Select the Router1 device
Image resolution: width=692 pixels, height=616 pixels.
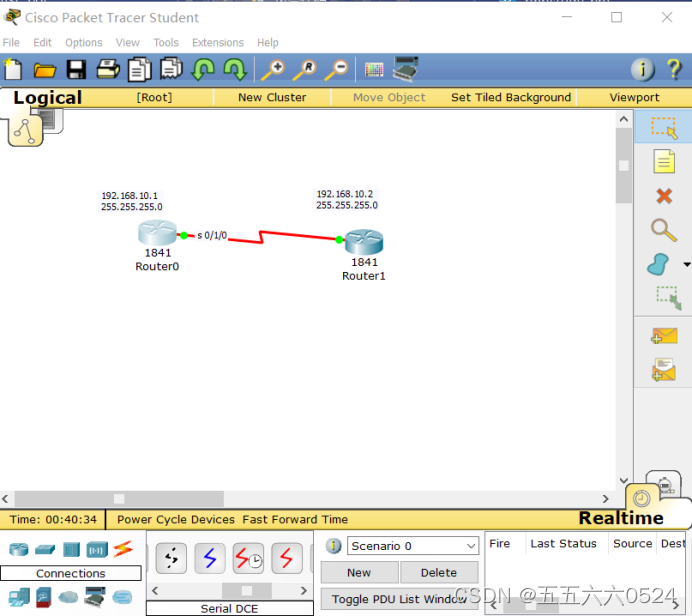coord(364,242)
